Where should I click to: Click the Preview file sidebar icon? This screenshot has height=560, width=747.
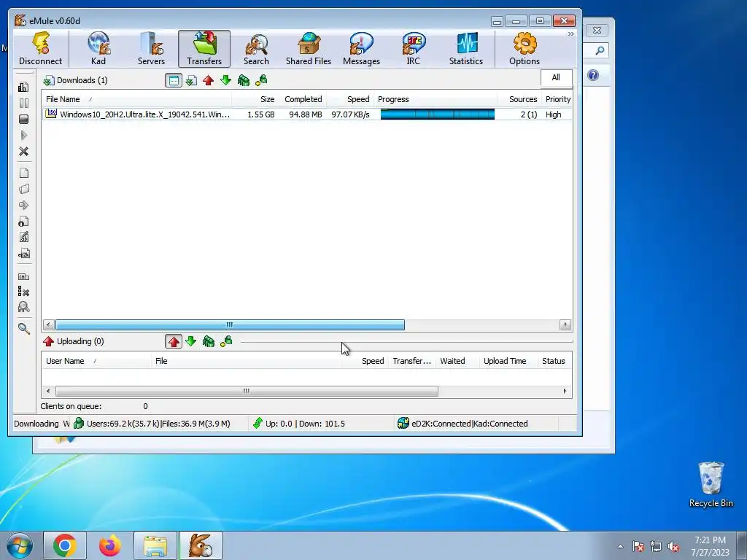pos(23,205)
